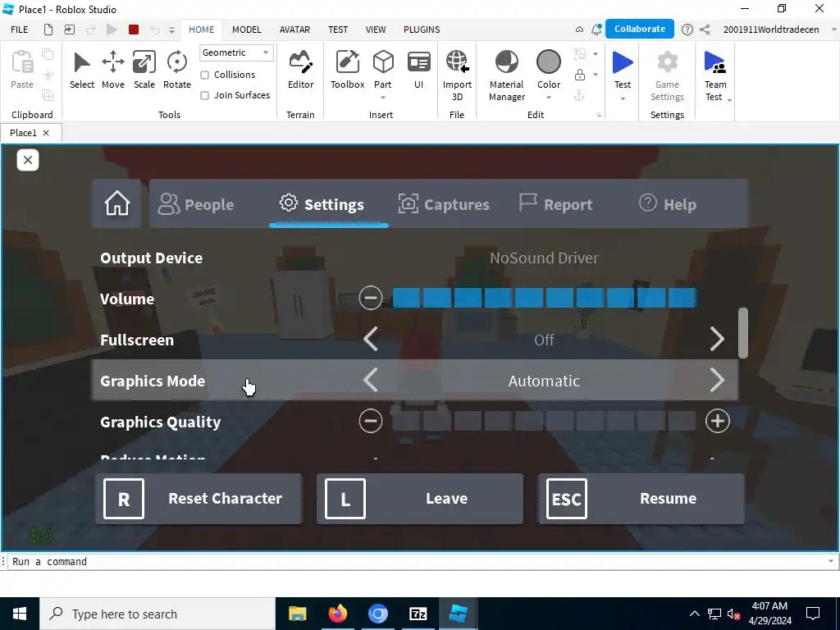Open File Explorer from taskbar

[x=297, y=614]
